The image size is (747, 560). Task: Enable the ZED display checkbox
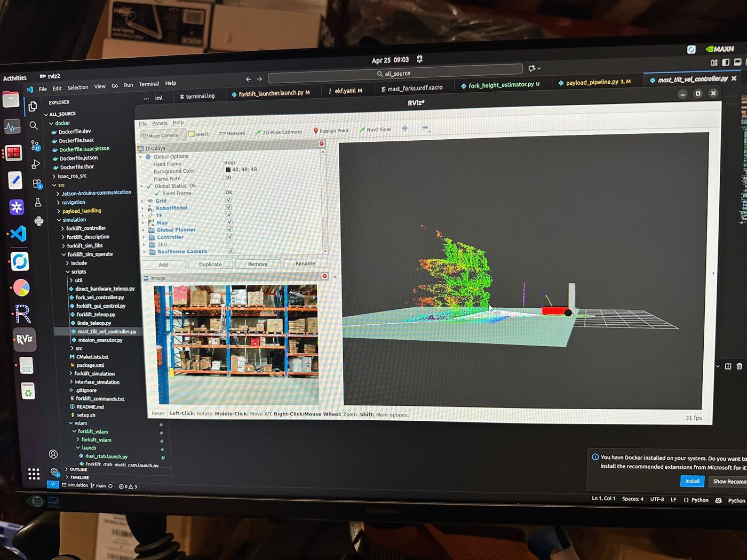(x=231, y=244)
